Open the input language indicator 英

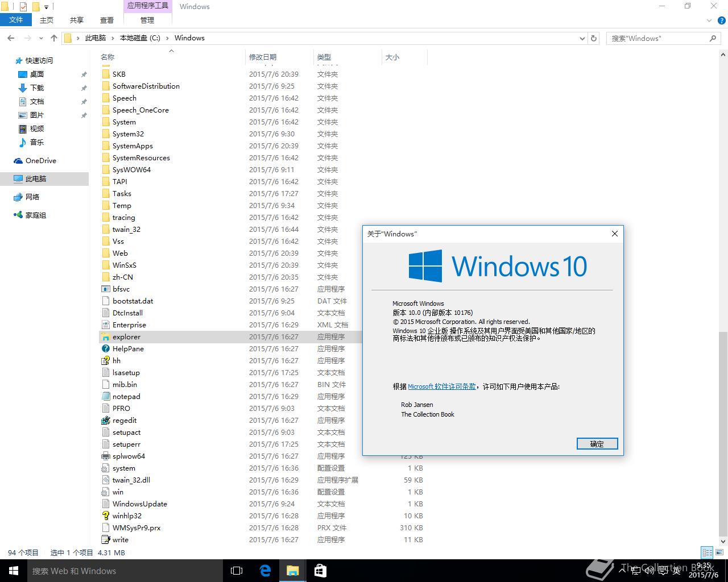(x=677, y=571)
